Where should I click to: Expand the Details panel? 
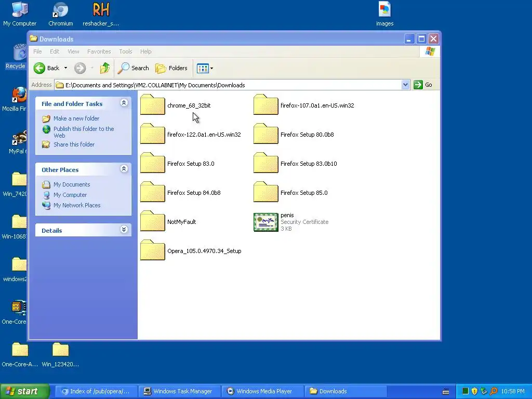click(x=124, y=229)
